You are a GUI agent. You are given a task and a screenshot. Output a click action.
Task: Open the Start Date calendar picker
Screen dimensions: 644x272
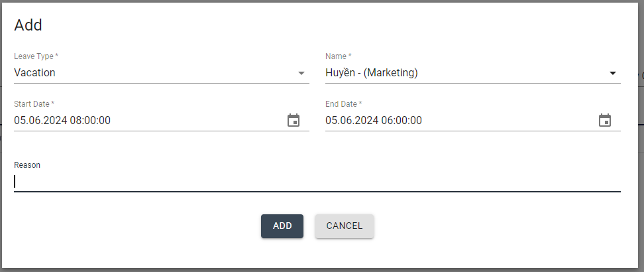coord(294,120)
